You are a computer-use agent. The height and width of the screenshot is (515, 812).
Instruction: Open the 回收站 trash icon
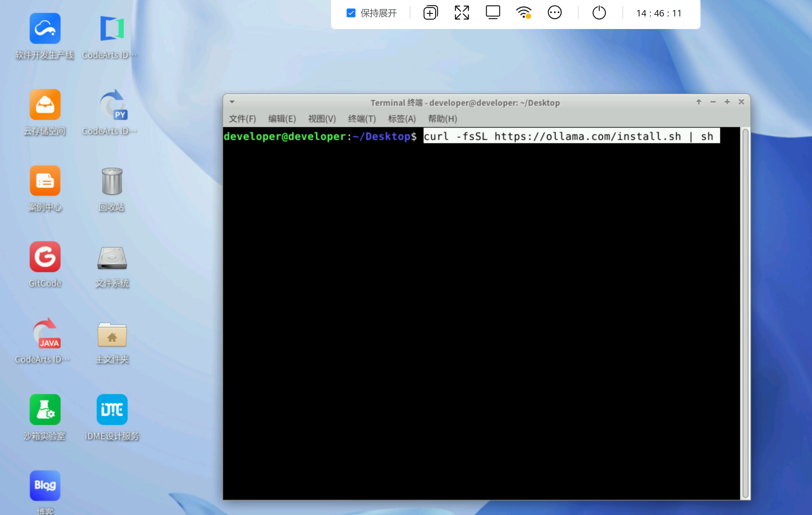(x=112, y=182)
